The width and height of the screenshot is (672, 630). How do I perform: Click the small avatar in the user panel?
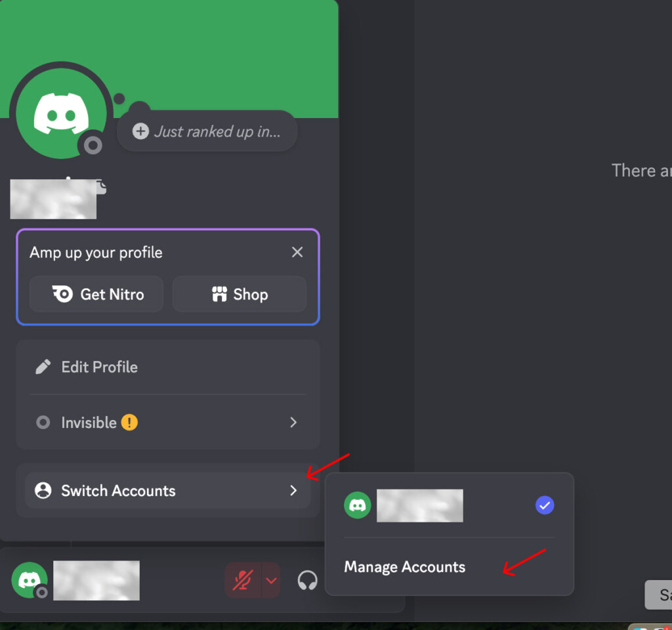[x=29, y=580]
